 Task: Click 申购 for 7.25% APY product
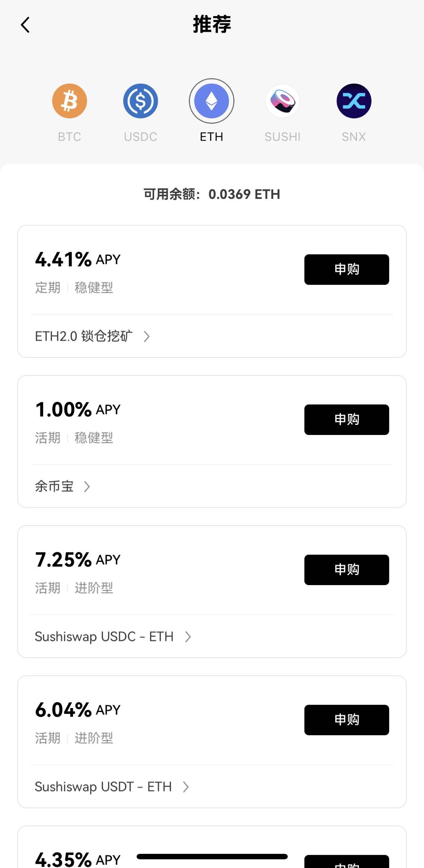(347, 570)
